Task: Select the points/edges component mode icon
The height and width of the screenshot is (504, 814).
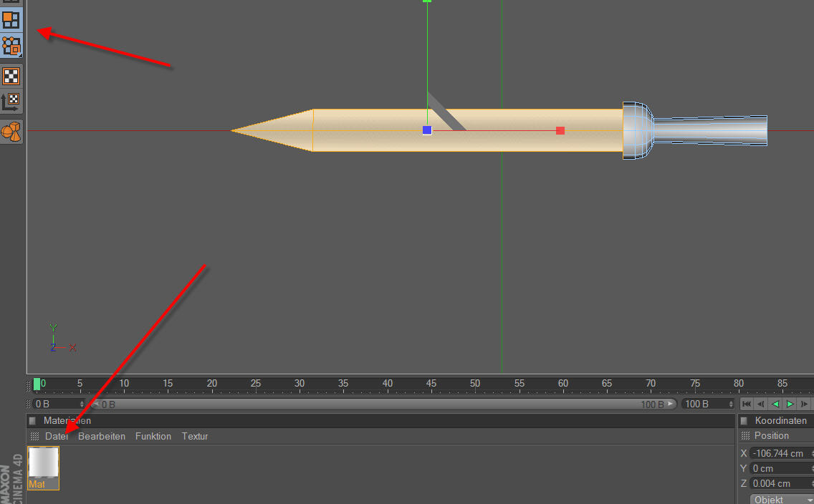Action: (x=11, y=47)
